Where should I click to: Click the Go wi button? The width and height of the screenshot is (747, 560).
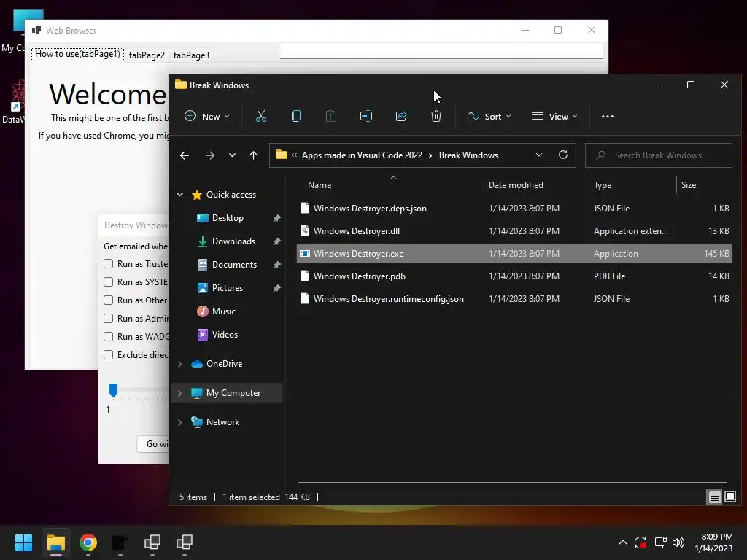(153, 444)
